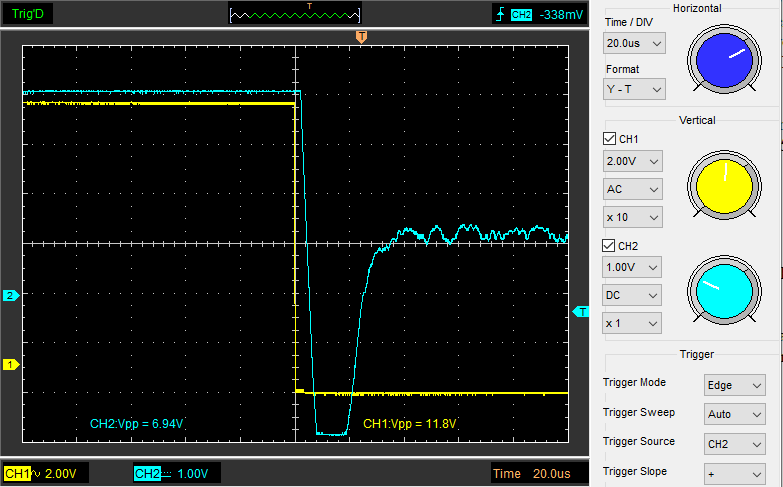Click the cyan trigger level marker T
Viewport: 783px width, 487px height.
[x=581, y=312]
